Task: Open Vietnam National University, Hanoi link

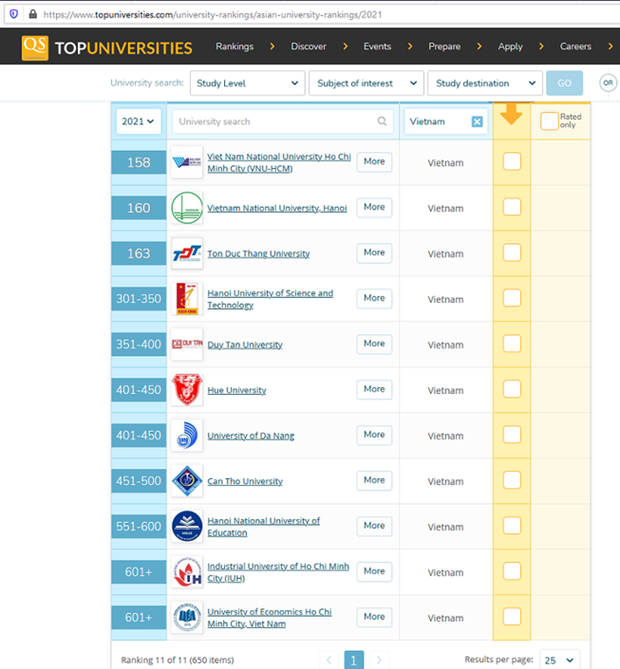Action: (x=277, y=208)
